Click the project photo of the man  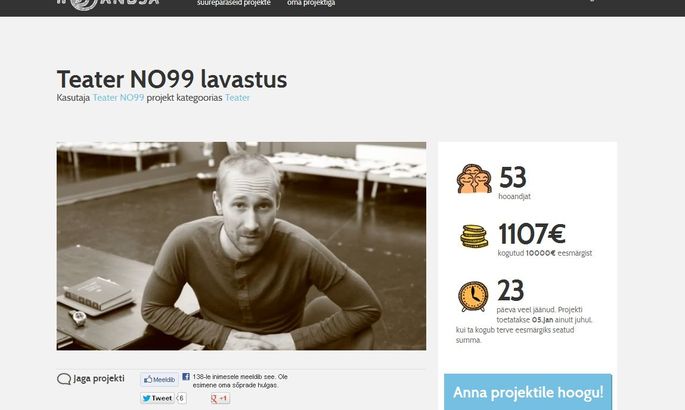241,246
